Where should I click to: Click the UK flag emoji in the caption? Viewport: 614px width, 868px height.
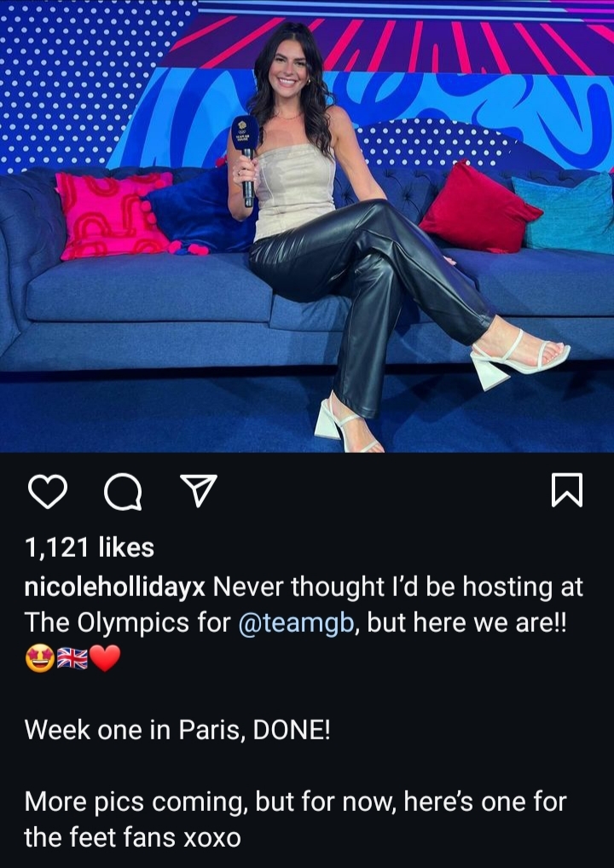tap(72, 659)
